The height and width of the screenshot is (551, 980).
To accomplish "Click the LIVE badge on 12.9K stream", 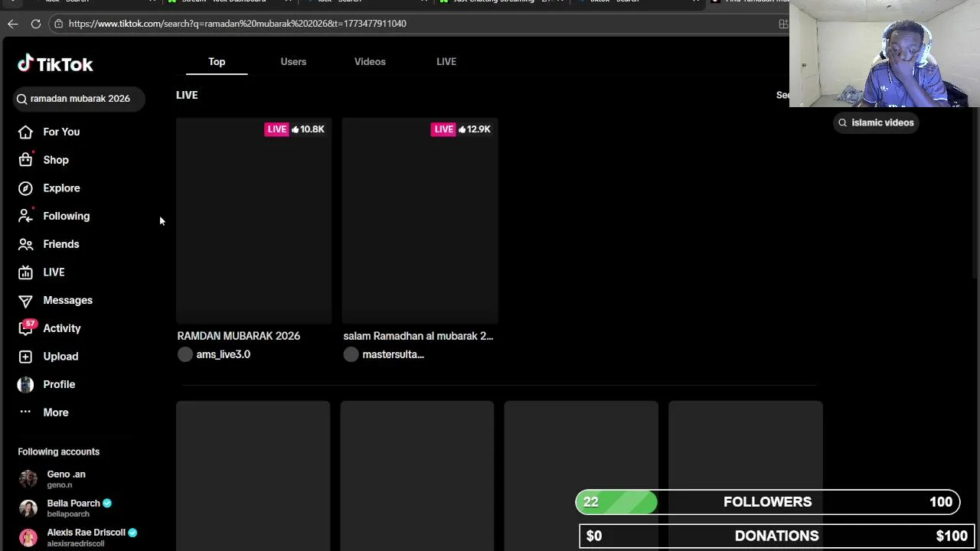I will click(444, 129).
